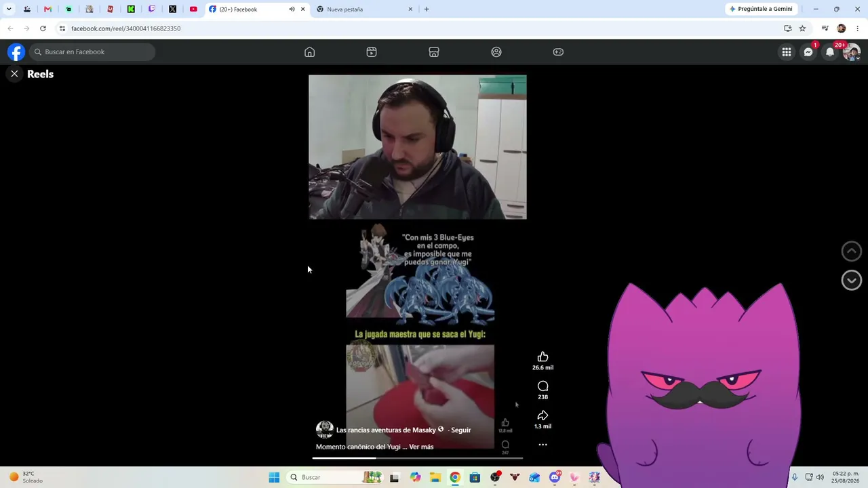The height and width of the screenshot is (488, 868).
Task: Close the Facebook browser tab
Action: [x=302, y=9]
